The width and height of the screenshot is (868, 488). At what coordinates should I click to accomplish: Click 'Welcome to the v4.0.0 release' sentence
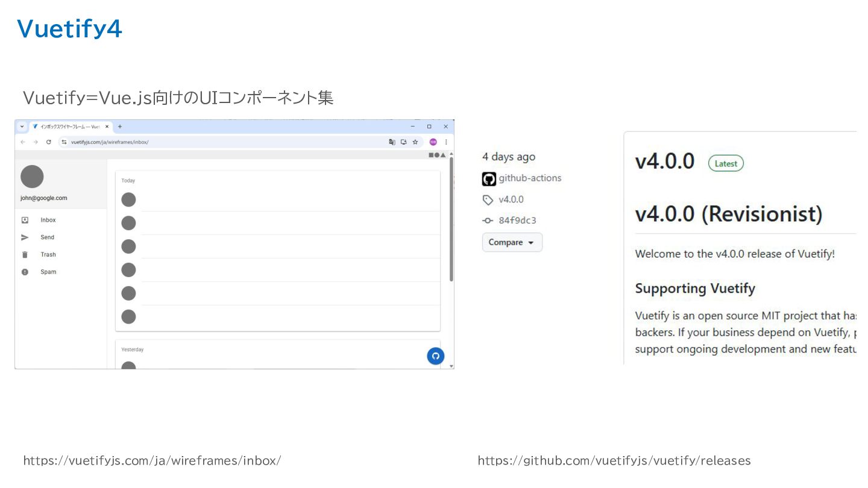tap(735, 254)
